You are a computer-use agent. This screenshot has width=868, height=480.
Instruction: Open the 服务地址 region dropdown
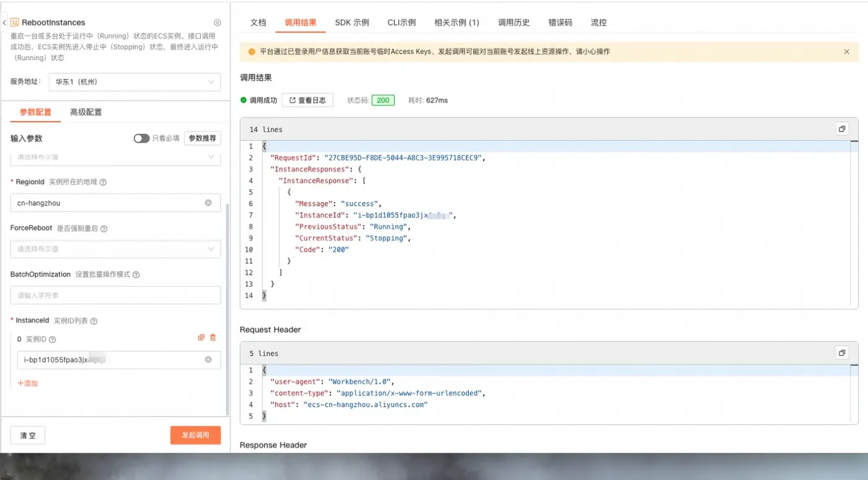tap(135, 82)
